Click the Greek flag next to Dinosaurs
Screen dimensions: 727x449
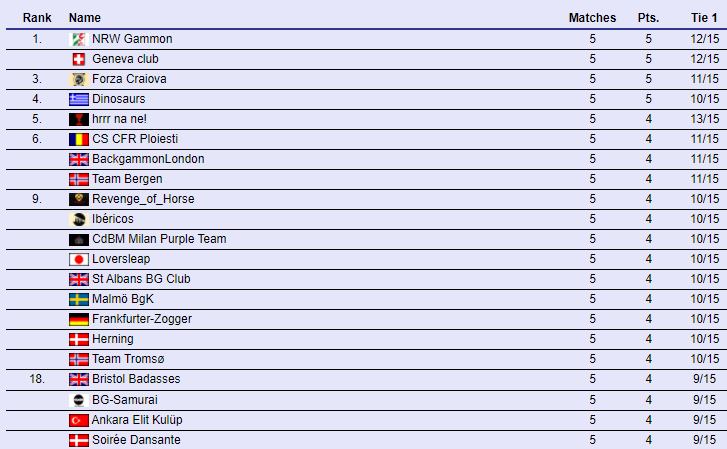click(x=79, y=99)
